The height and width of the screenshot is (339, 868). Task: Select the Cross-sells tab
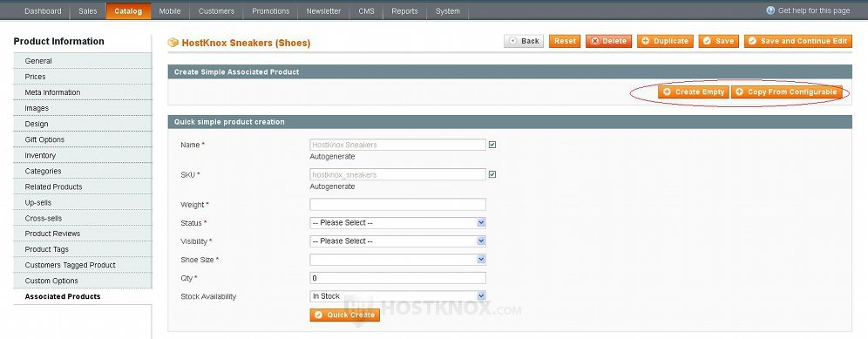pos(83,218)
